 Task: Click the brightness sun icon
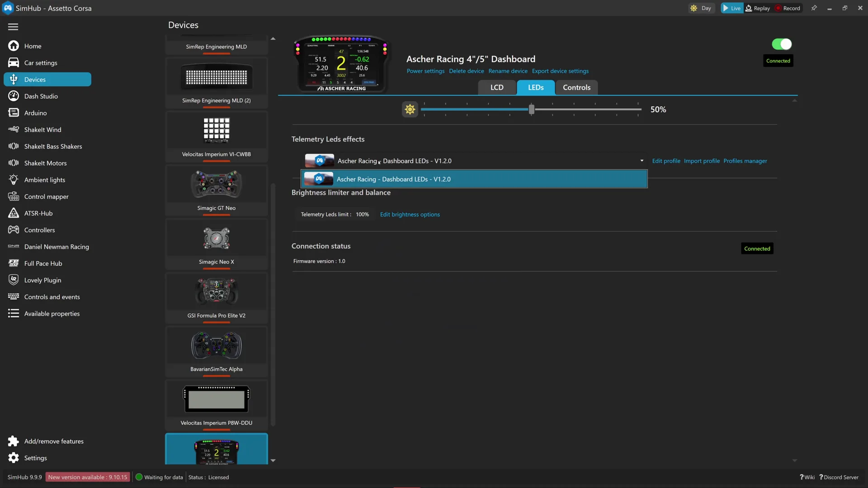click(410, 109)
